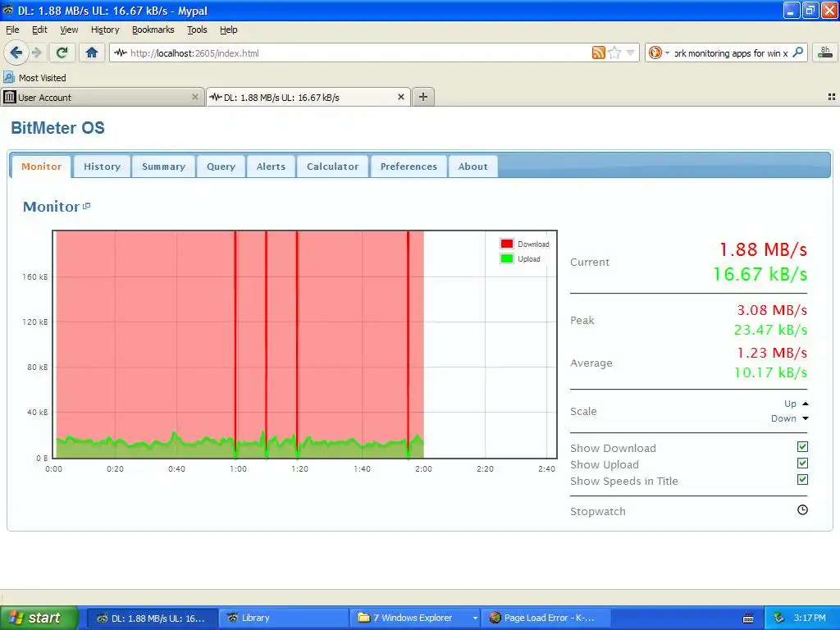
Task: Open the Tools menu
Action: 197,30
